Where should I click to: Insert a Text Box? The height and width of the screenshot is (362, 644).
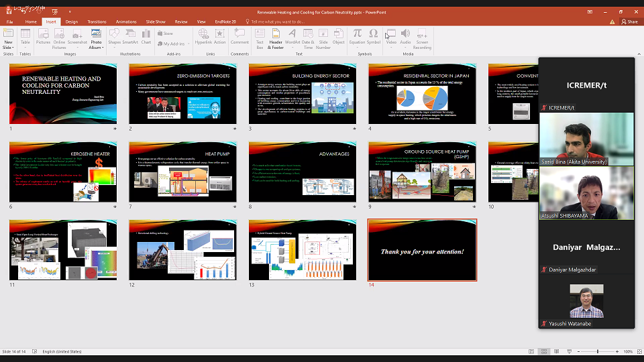[260, 39]
